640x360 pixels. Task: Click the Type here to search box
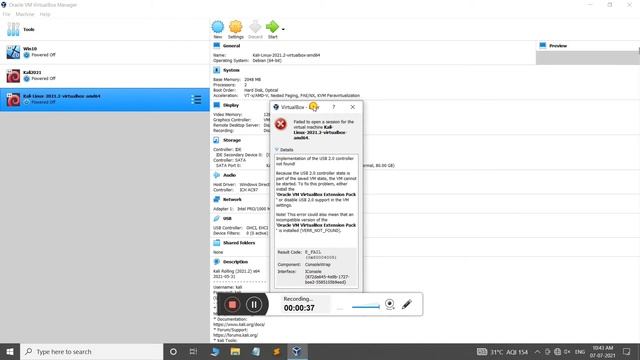[x=92, y=351]
